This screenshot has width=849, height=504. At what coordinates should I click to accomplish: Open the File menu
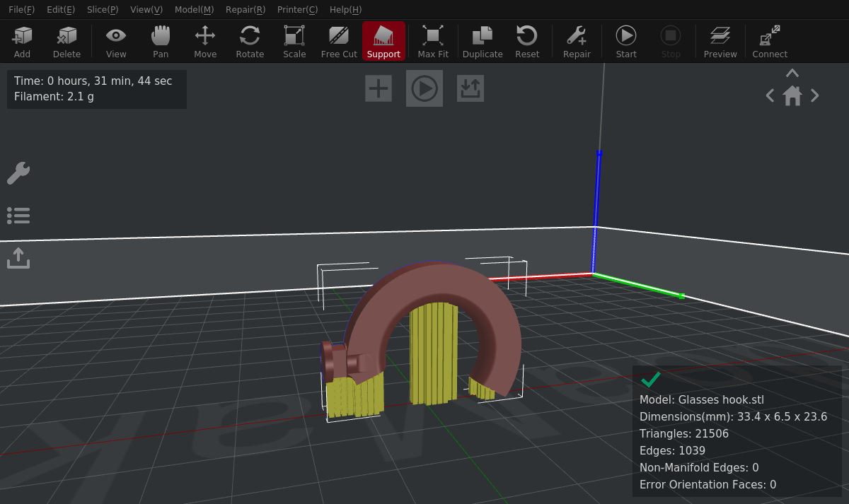[x=21, y=10]
